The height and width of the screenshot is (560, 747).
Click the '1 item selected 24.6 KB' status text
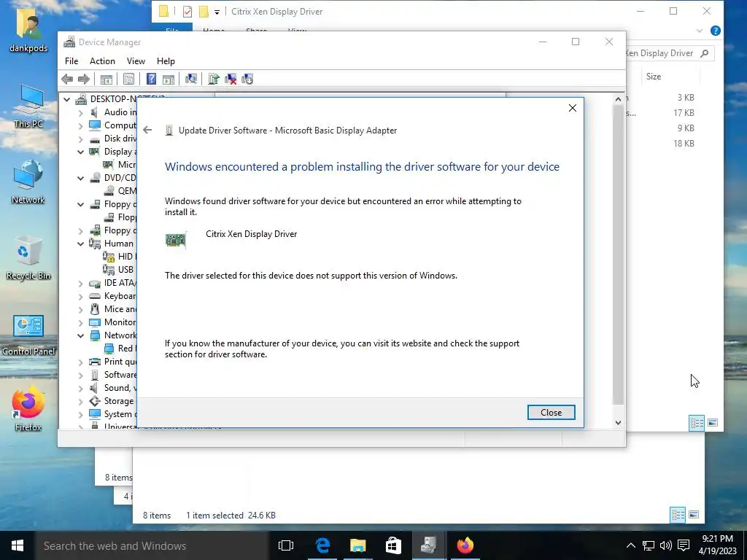231,516
